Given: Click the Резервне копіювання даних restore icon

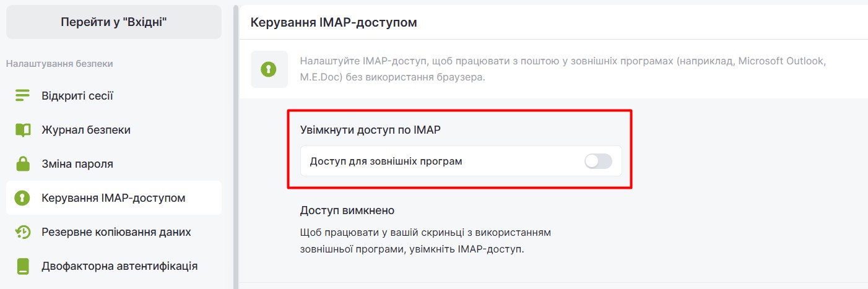Looking at the screenshot, I should [x=23, y=232].
